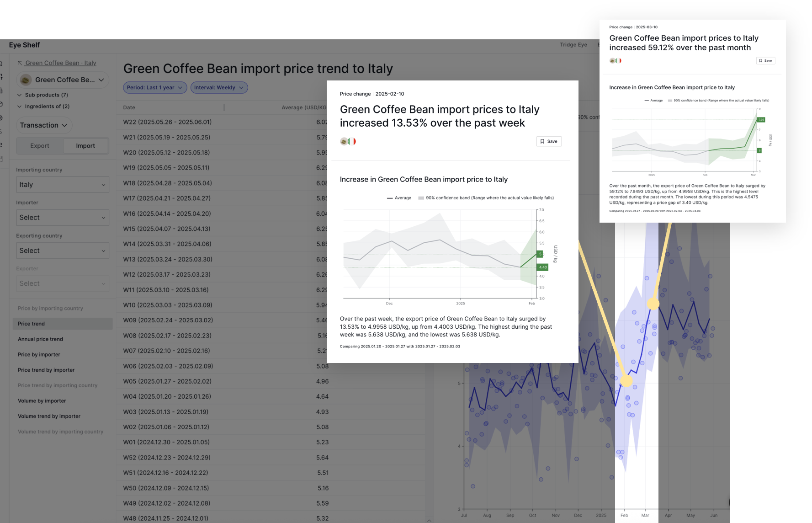The height and width of the screenshot is (523, 812).
Task: Follow the Green Coffee Bean · Italy link
Action: (x=61, y=63)
